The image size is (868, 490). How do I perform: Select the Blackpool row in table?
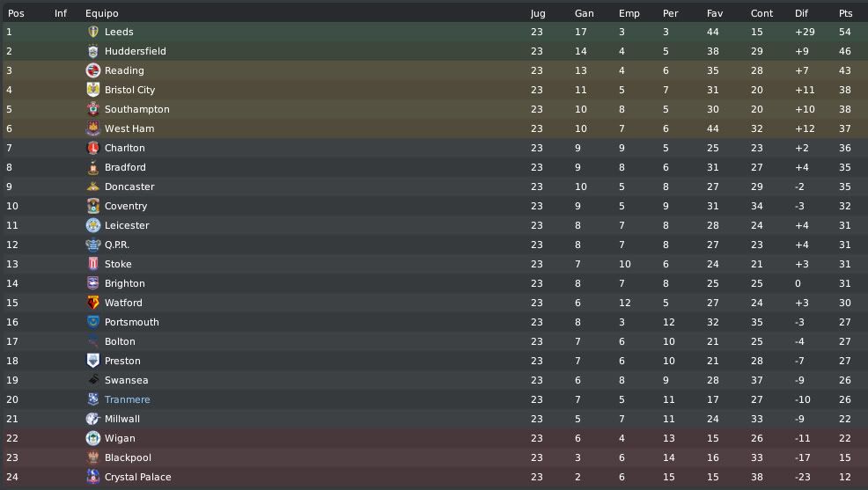(434, 458)
